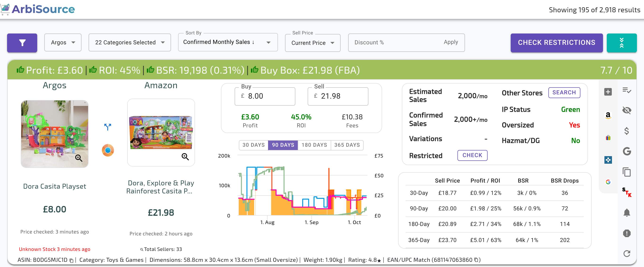Click the plus add icon in sidebar
The width and height of the screenshot is (644, 267).
pyautogui.click(x=608, y=92)
